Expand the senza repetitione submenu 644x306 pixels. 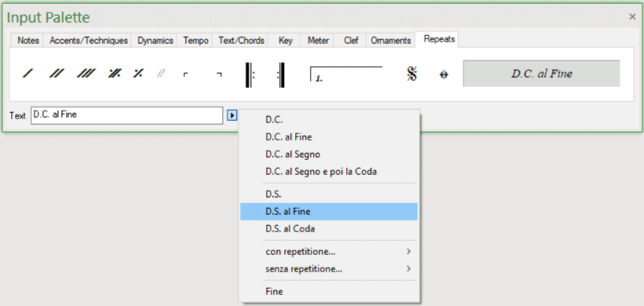coord(329,269)
